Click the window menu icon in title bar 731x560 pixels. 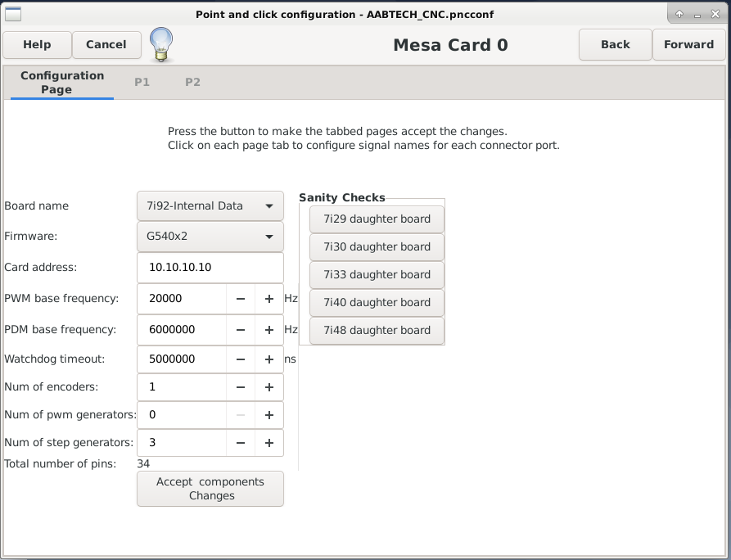pyautogui.click(x=13, y=15)
